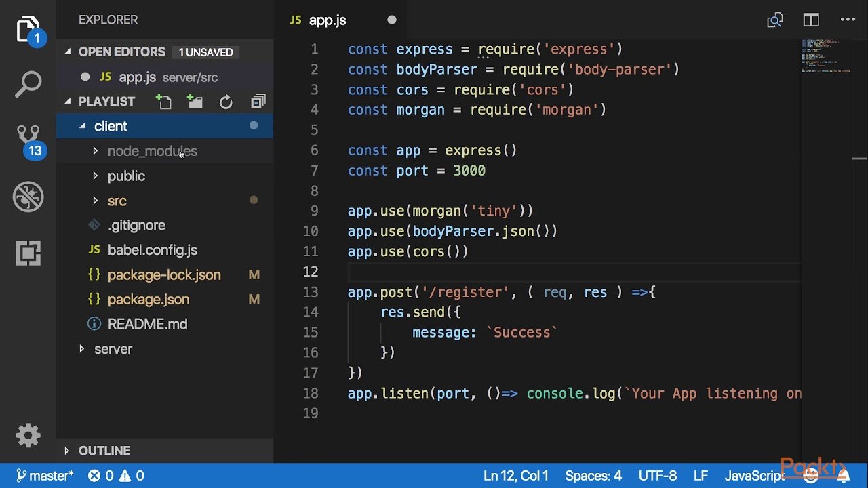Image resolution: width=868 pixels, height=488 pixels.
Task: Select the app.js editor tab
Action: click(327, 20)
